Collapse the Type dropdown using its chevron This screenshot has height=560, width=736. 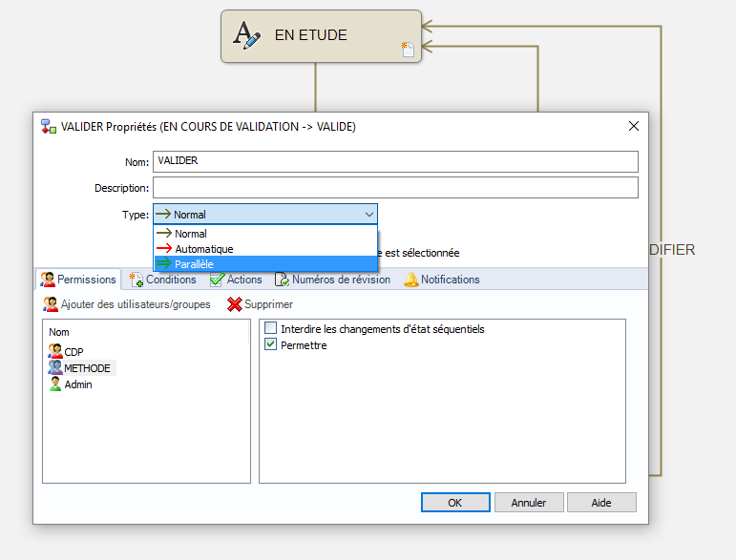coord(369,215)
